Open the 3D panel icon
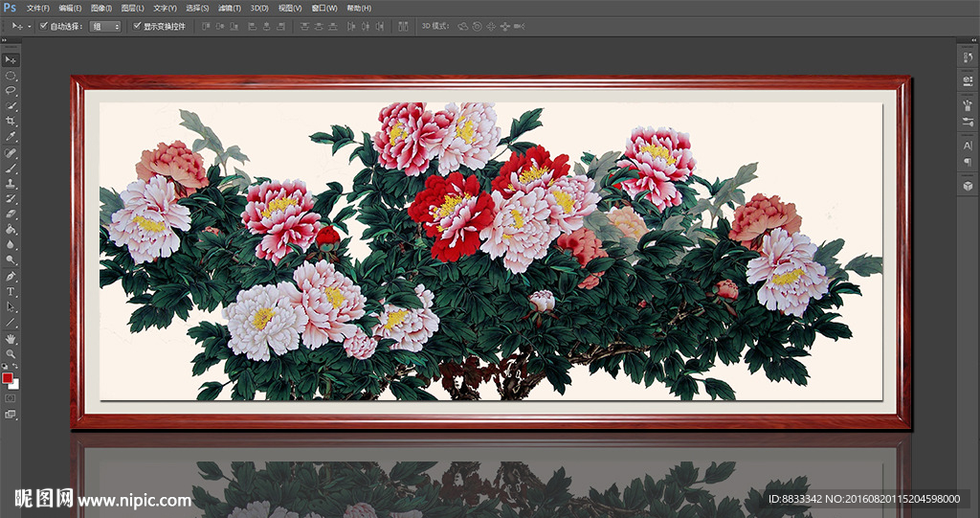 point(969,186)
